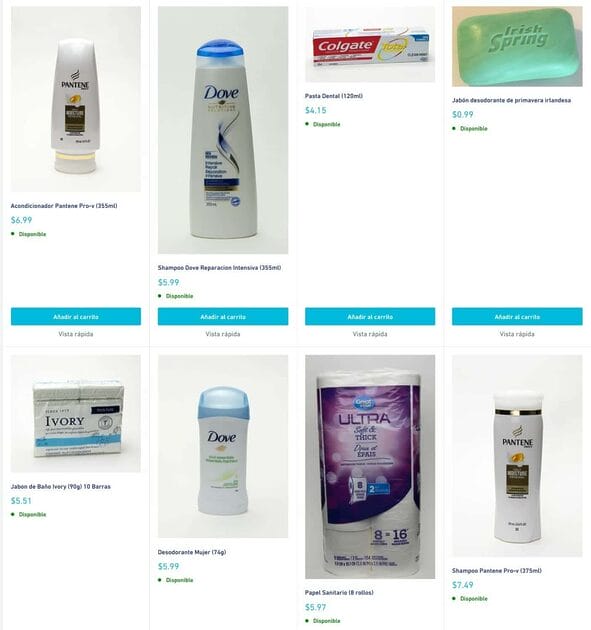Open Desodorante Mujer (74g) product title
Viewport: 591px width, 630px height.
[192, 552]
